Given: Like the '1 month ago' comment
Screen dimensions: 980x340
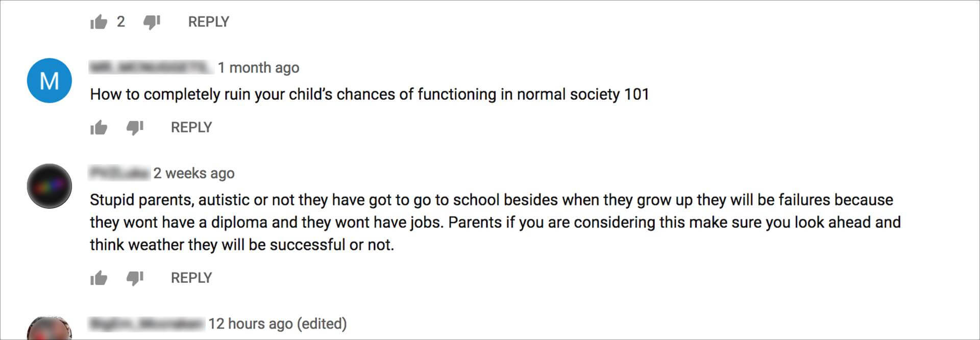Looking at the screenshot, I should 99,127.
